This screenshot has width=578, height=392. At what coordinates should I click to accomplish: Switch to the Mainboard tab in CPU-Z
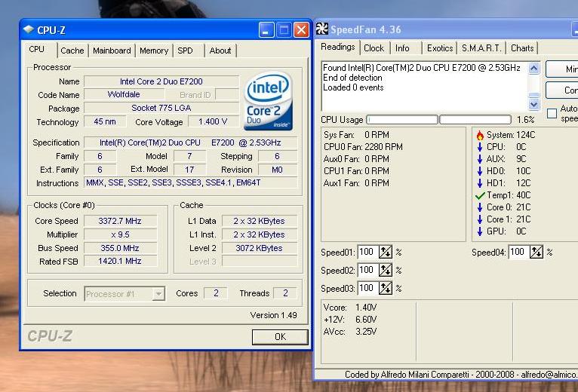(x=112, y=51)
